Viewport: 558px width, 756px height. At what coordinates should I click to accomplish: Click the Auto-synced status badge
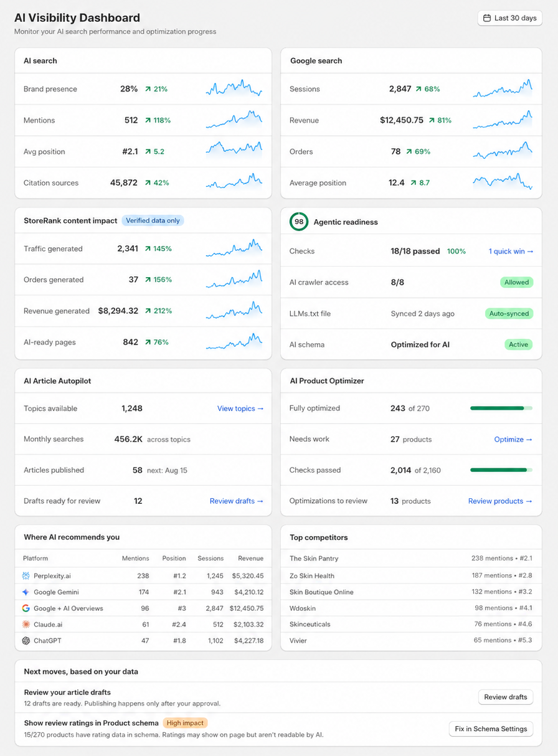pos(509,314)
